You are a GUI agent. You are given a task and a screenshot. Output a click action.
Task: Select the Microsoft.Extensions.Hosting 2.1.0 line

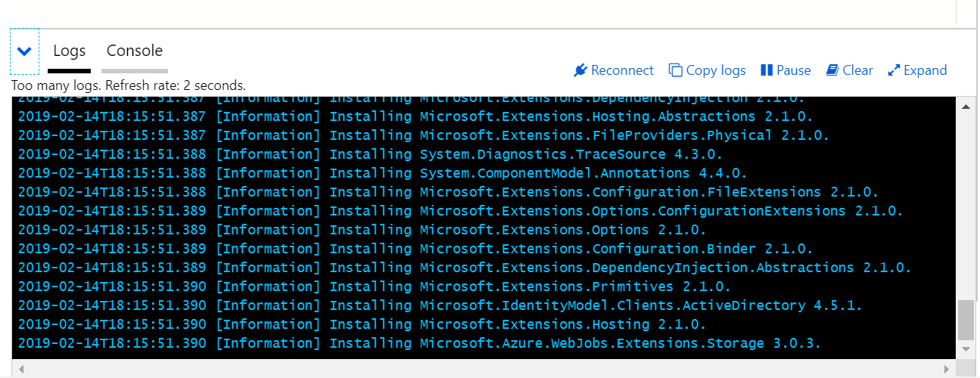[362, 324]
